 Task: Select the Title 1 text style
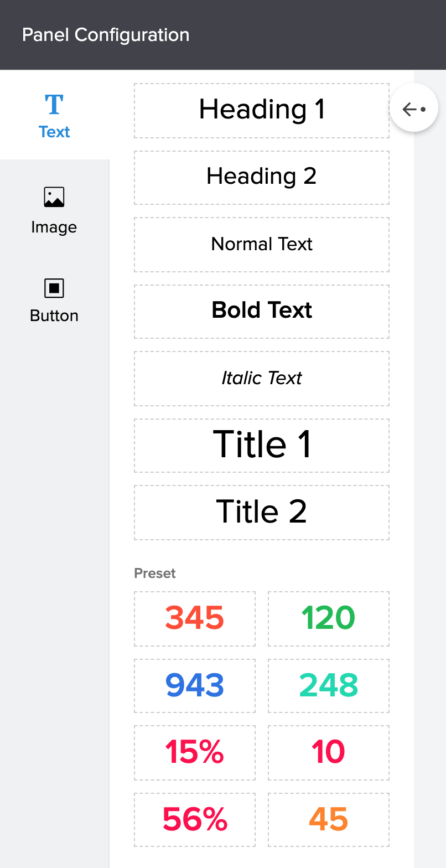click(262, 445)
